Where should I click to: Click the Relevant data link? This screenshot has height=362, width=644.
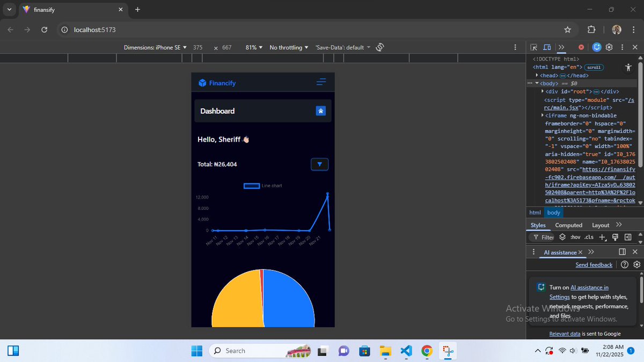pyautogui.click(x=565, y=334)
